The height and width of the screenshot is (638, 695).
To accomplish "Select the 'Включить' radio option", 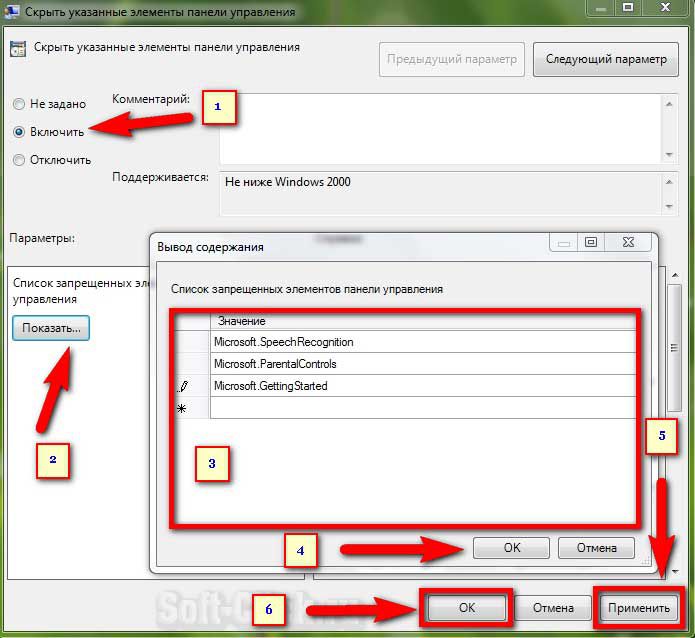I will pyautogui.click(x=19, y=132).
